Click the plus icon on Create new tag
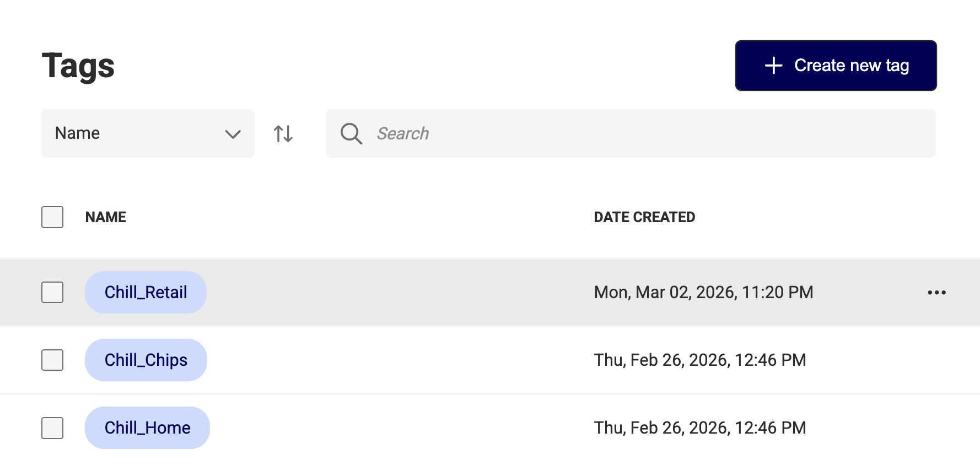 773,66
